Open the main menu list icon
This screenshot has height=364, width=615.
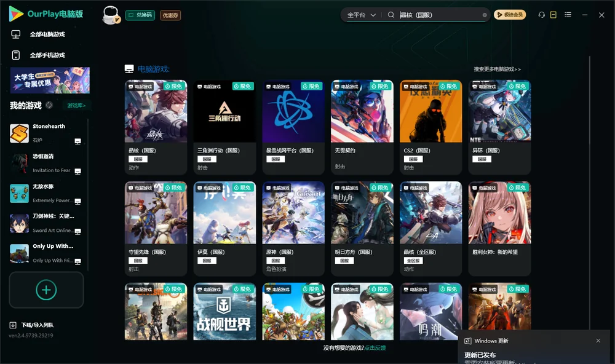[x=568, y=15]
